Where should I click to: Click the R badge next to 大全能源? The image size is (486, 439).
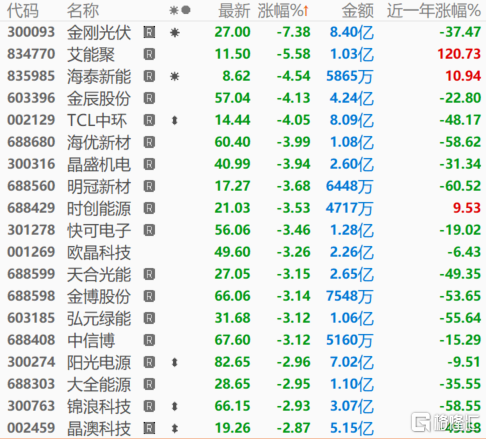tap(149, 384)
